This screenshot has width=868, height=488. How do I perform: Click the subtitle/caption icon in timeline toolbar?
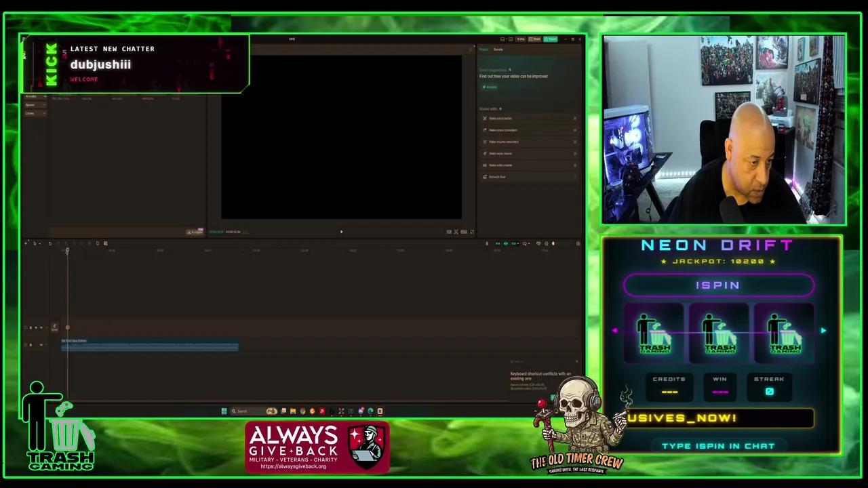[538, 243]
